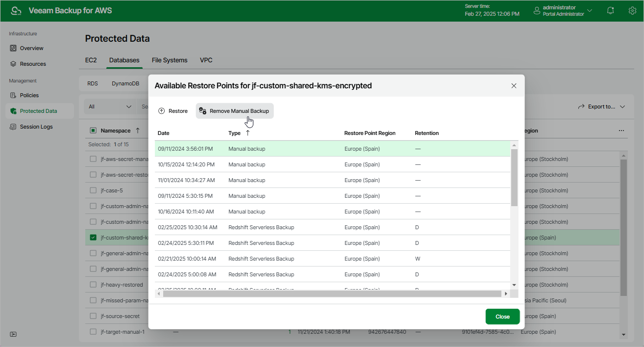Click the green Close button
Screen dimensions: 644x347
coord(502,317)
